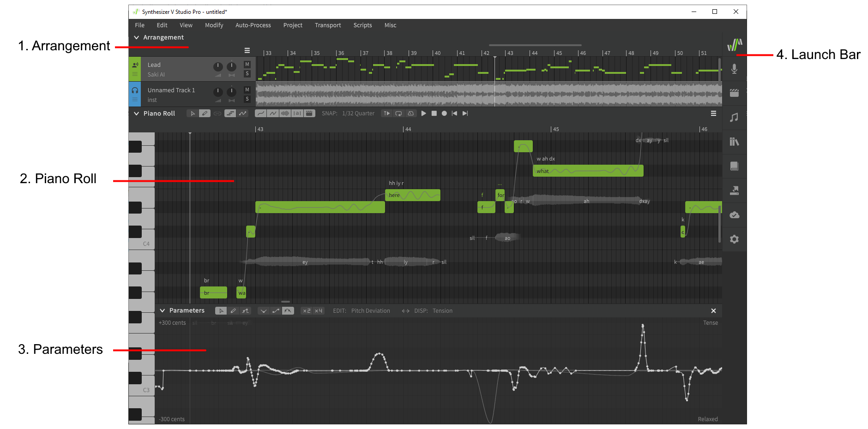Collapse the Parameters panel
This screenshot has height=429, width=868.
click(x=163, y=311)
